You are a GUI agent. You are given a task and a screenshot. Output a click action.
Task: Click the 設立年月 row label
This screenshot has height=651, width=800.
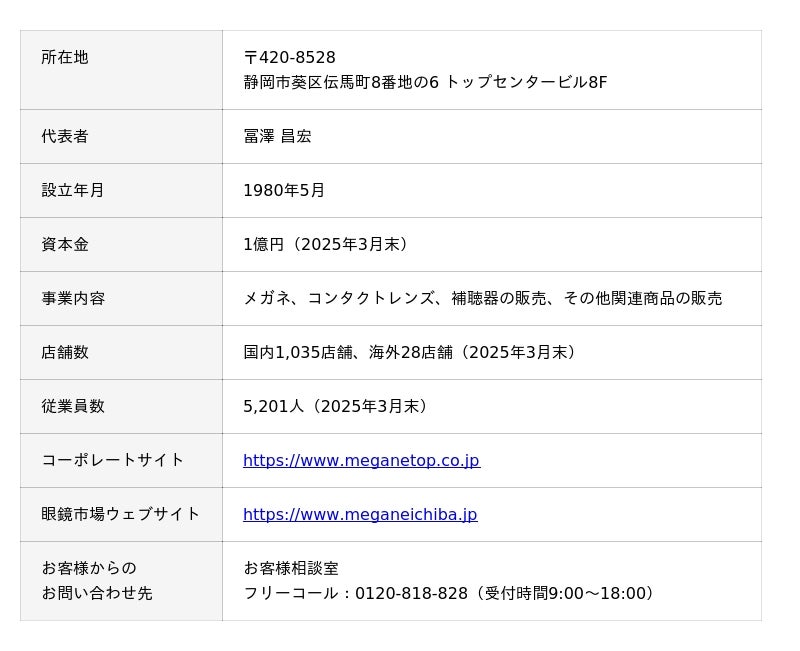coord(73,190)
